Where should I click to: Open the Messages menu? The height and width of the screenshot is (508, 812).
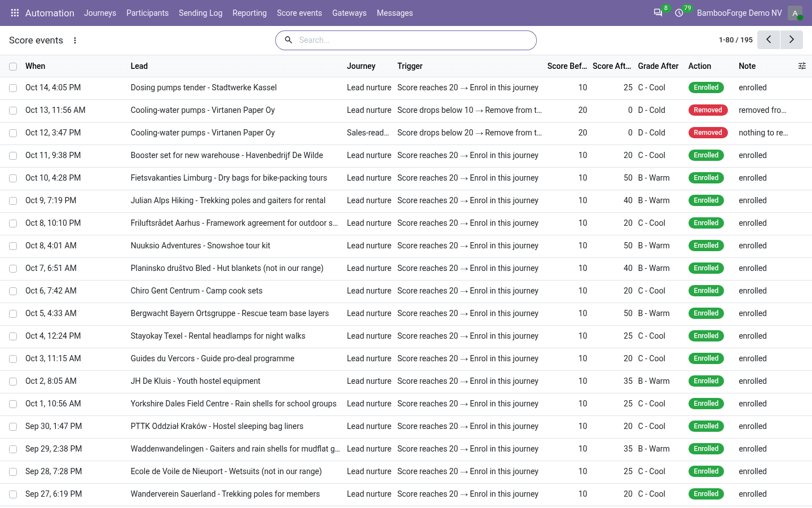pyautogui.click(x=395, y=13)
